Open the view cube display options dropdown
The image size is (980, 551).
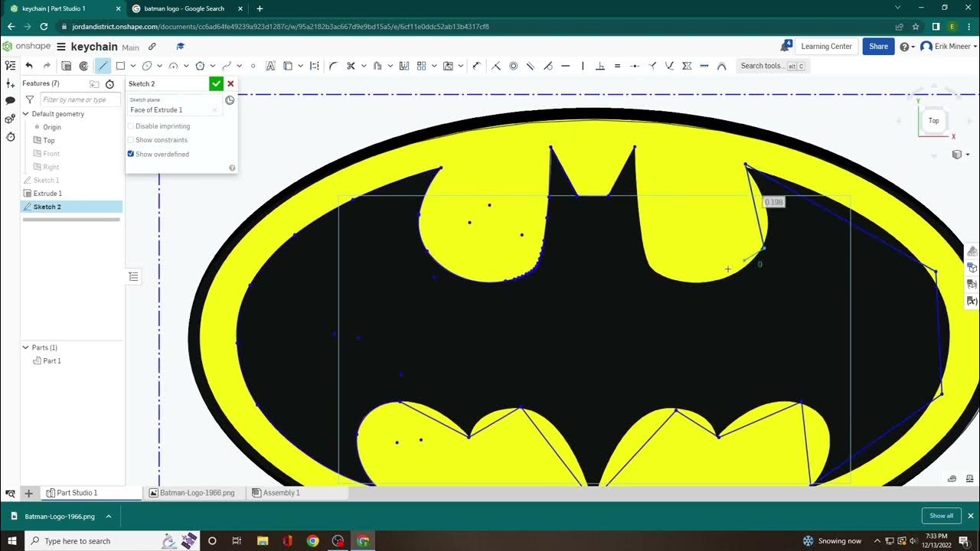(959, 155)
